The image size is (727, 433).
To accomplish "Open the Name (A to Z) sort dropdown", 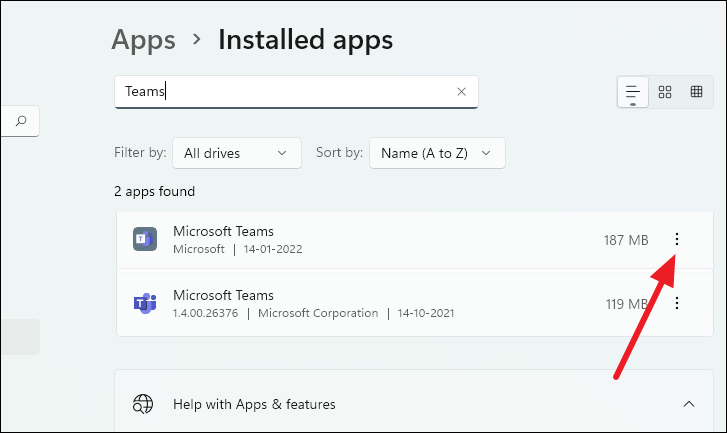I will tap(437, 153).
